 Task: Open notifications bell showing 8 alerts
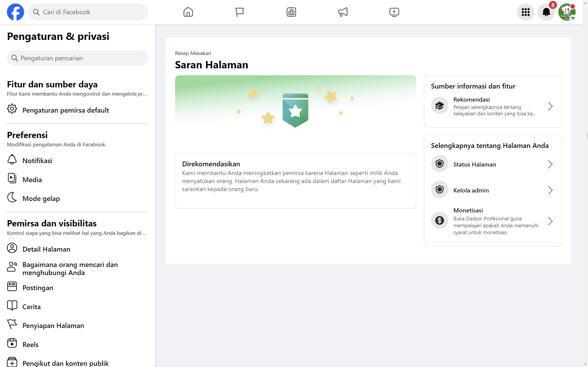click(546, 12)
